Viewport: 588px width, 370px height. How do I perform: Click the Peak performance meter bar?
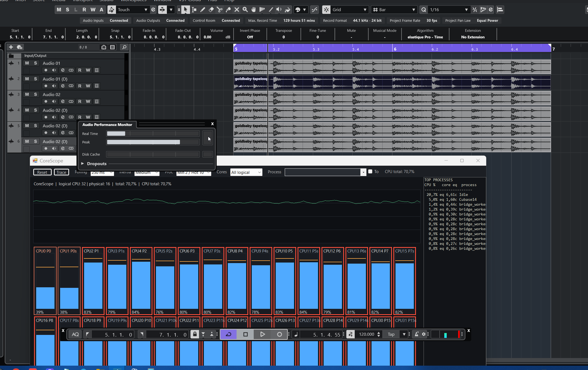153,142
